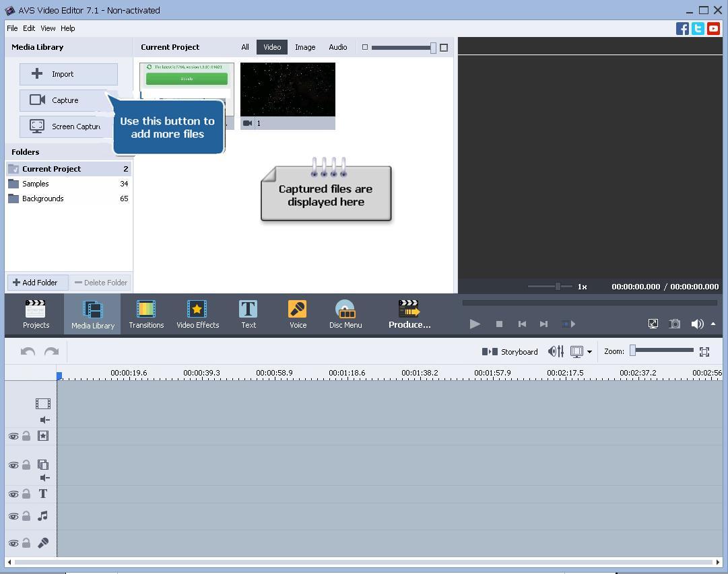The image size is (728, 574).
Task: Select the captured video thumbnail labeled 1
Action: coord(288,89)
